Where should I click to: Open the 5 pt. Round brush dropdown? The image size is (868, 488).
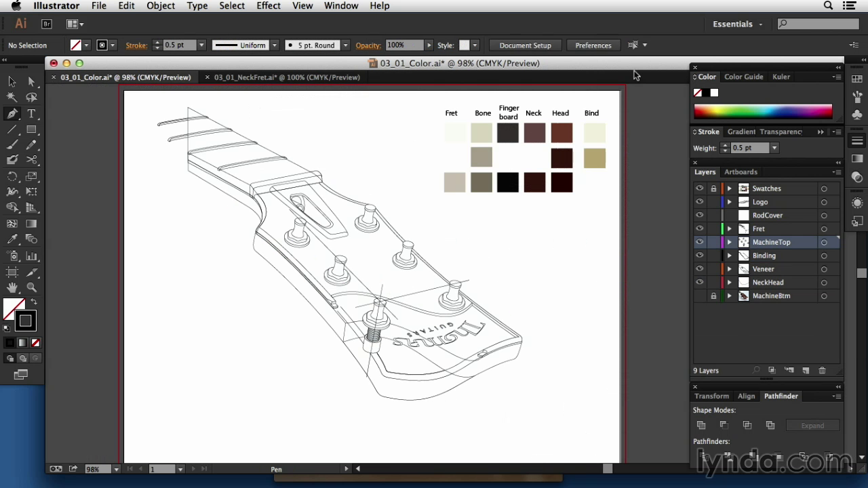pyautogui.click(x=345, y=45)
